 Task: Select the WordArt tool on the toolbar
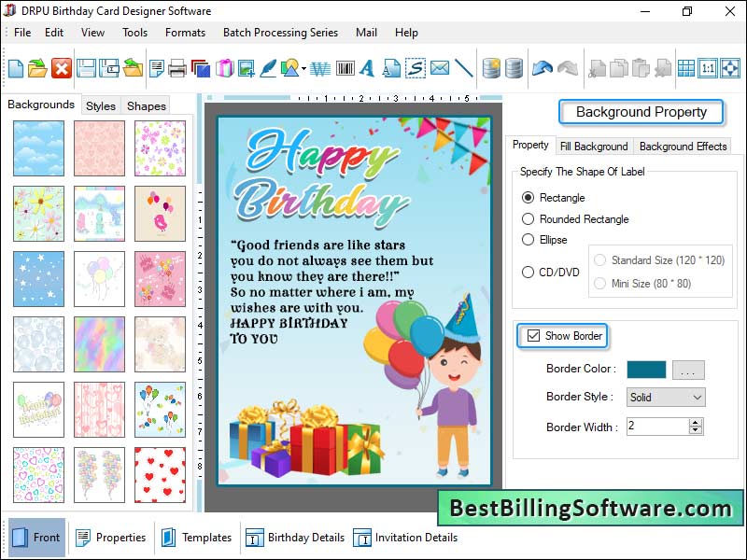pos(320,67)
